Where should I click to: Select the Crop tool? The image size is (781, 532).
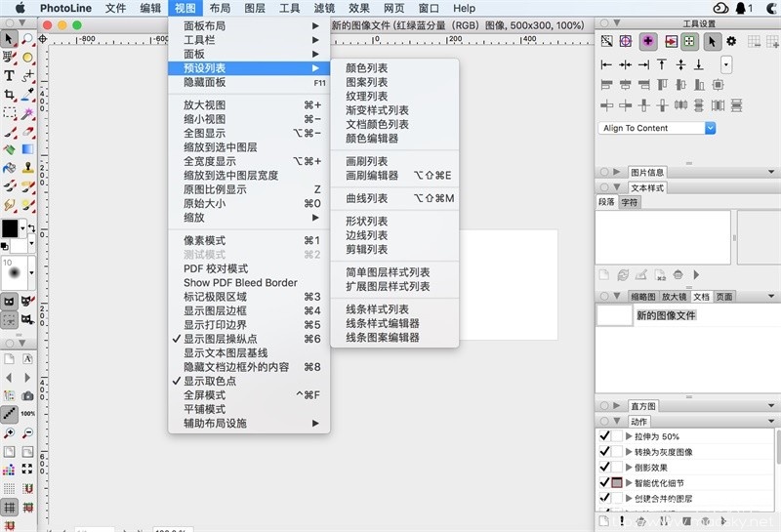point(9,94)
